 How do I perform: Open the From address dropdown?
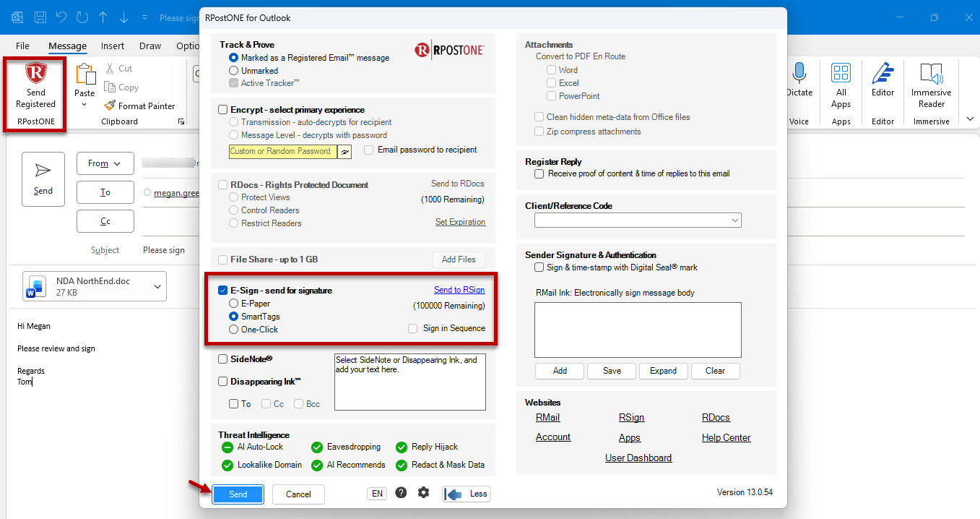pos(105,163)
